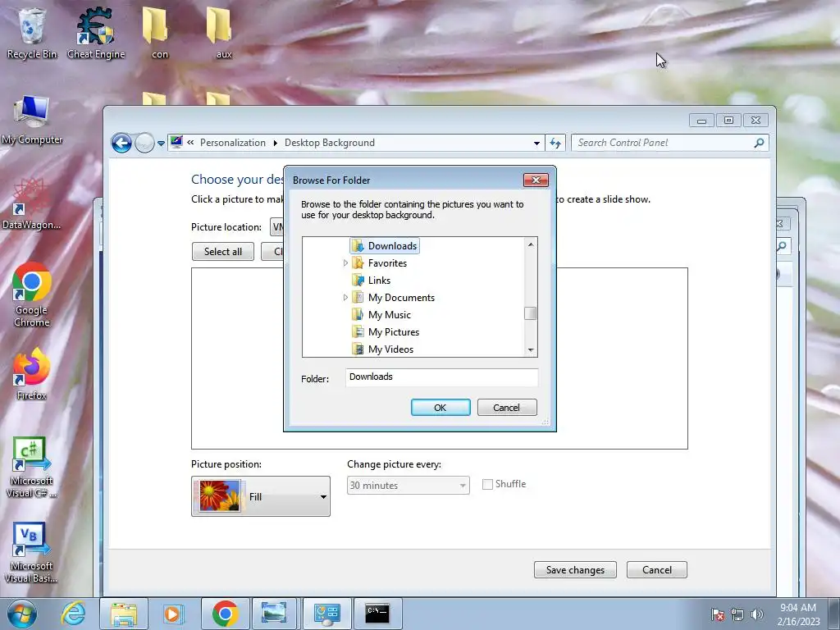Open the Windows Start menu orb

coord(22,614)
